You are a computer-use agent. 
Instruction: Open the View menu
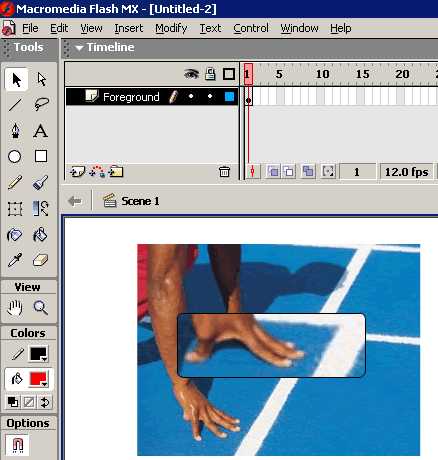click(x=91, y=28)
